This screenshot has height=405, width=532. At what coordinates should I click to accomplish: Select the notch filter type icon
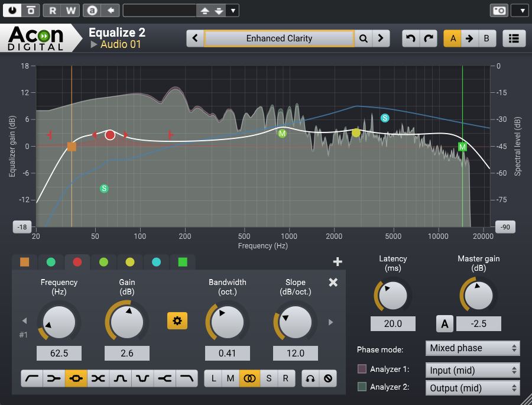click(142, 378)
